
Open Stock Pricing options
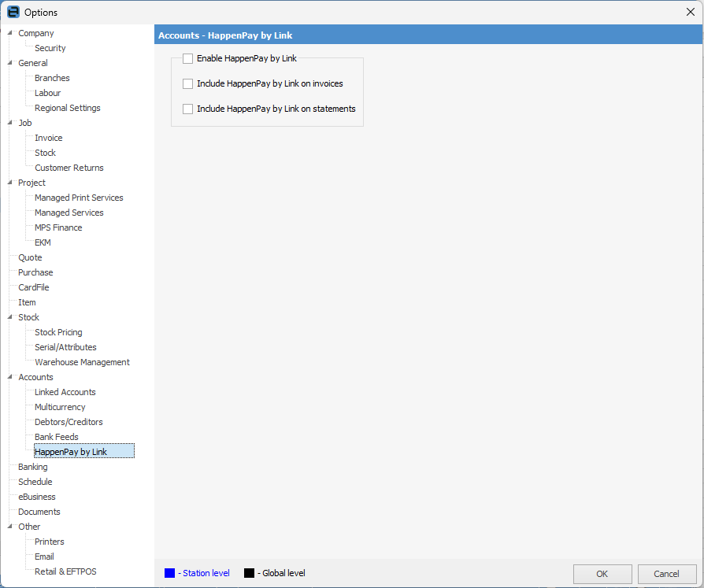point(58,332)
